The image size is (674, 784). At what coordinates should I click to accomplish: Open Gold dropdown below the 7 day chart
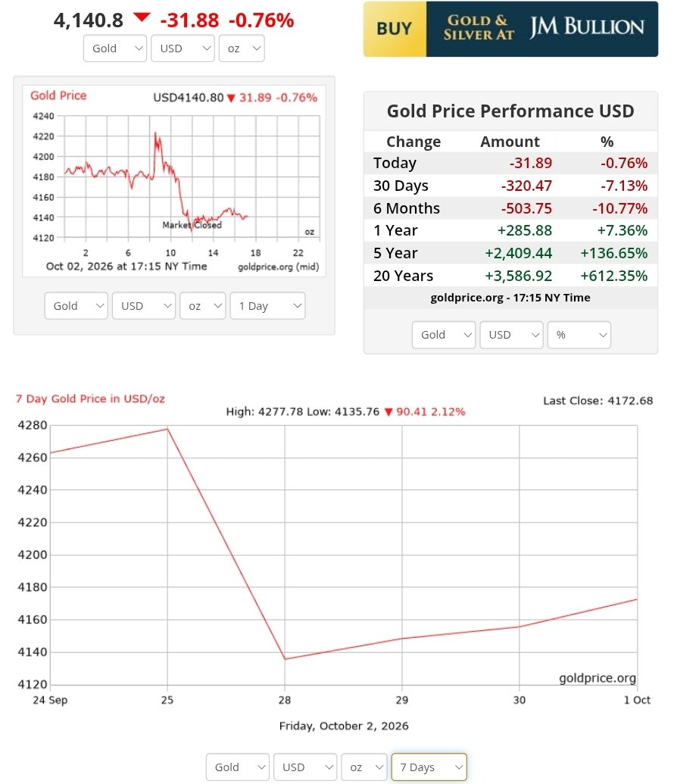point(238,767)
